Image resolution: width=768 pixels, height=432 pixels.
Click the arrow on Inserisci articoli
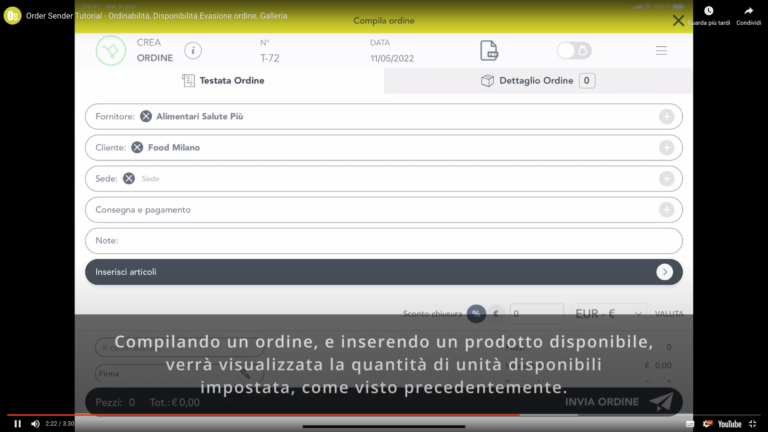click(665, 272)
